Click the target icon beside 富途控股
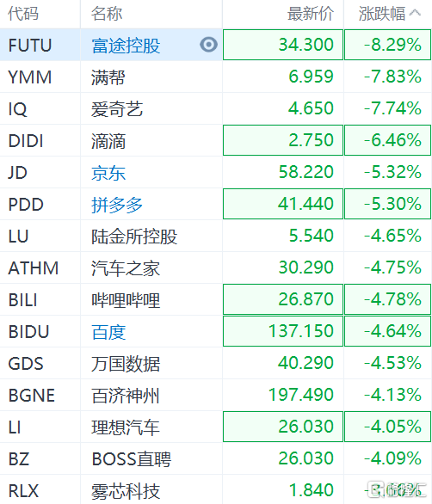The width and height of the screenshot is (432, 504). (208, 45)
